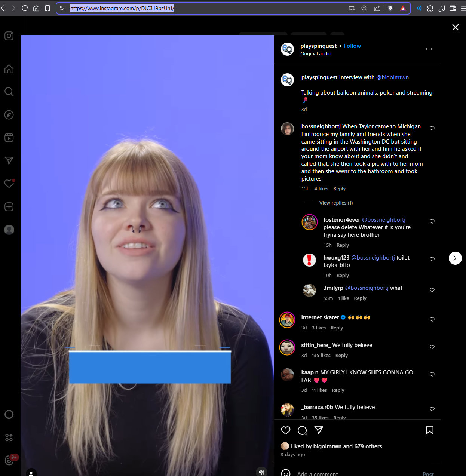The height and width of the screenshot is (476, 466).
Task: Like _barraza.r0b's comment
Action: [x=432, y=409]
